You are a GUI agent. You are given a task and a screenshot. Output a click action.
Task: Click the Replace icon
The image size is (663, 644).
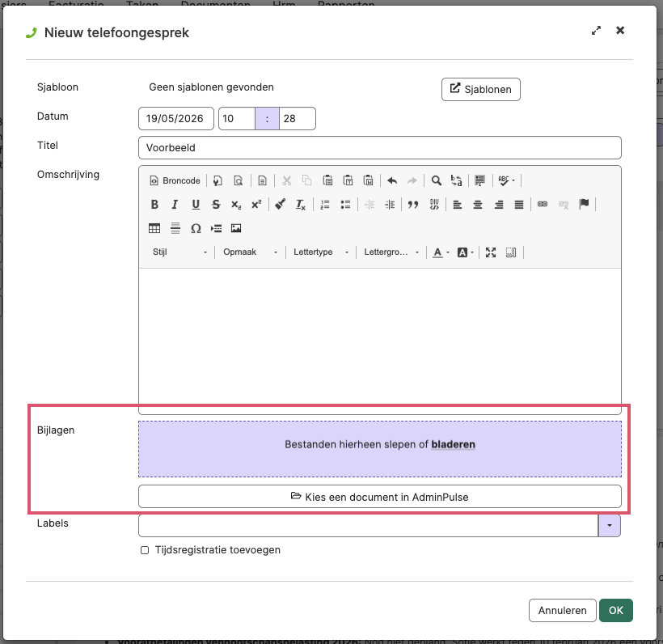456,180
